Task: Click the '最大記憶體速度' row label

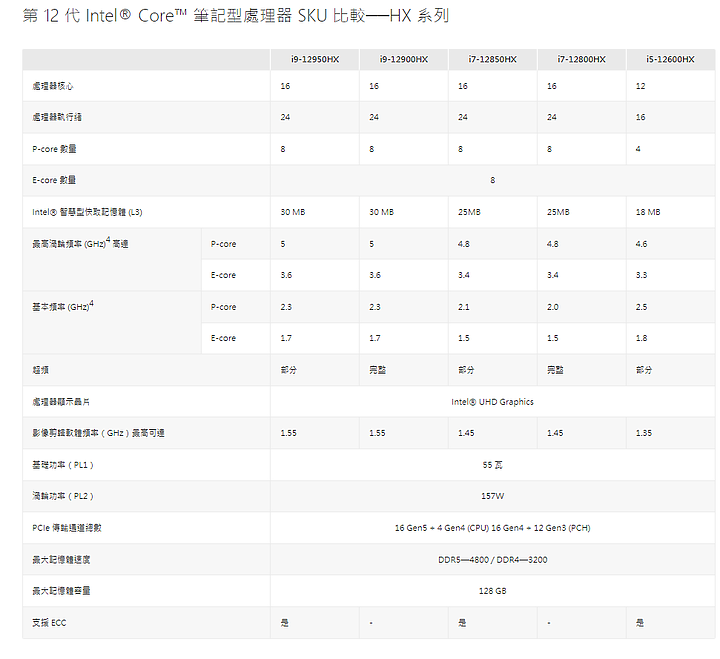Action: pyautogui.click(x=61, y=560)
